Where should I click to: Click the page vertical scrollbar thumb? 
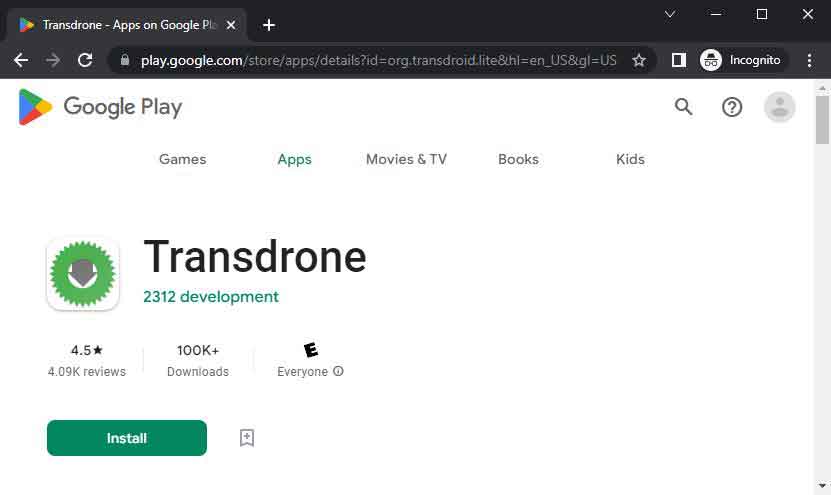tap(822, 120)
